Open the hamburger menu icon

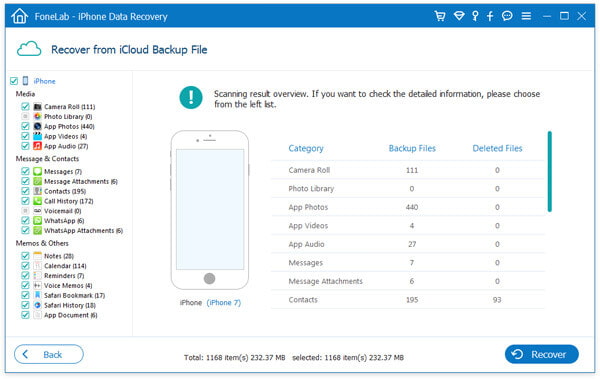526,16
